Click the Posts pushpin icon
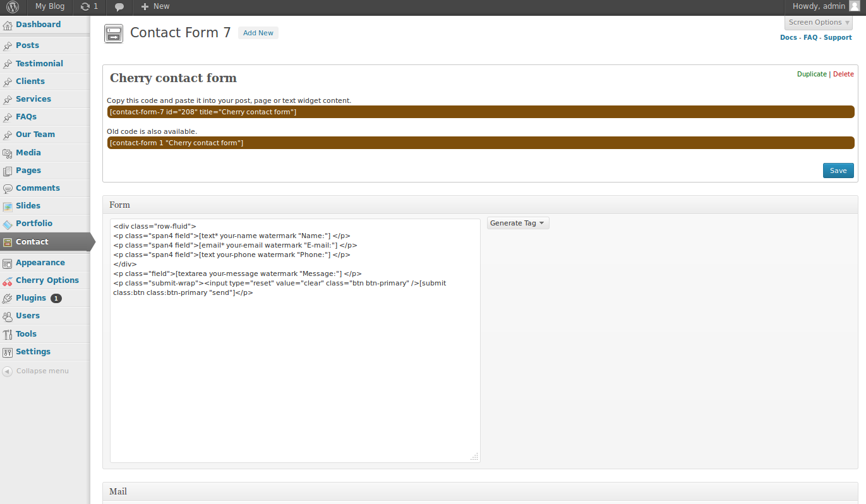 8,46
